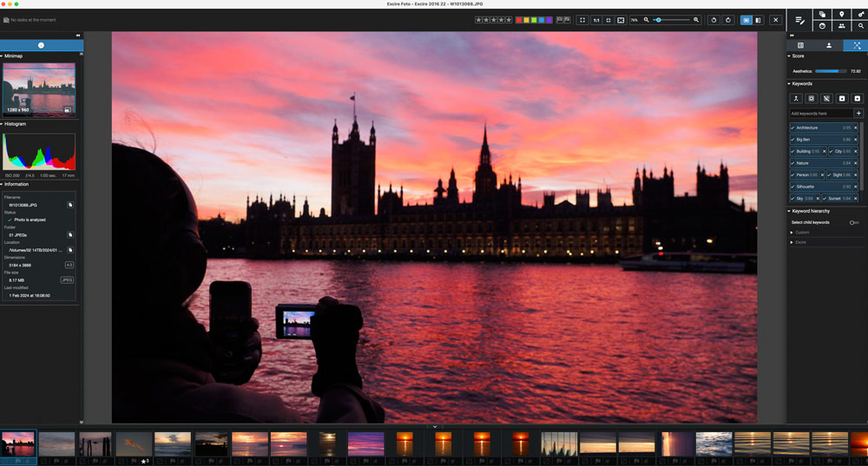
Task: Rotate the photo counterclockwise
Action: (x=713, y=20)
